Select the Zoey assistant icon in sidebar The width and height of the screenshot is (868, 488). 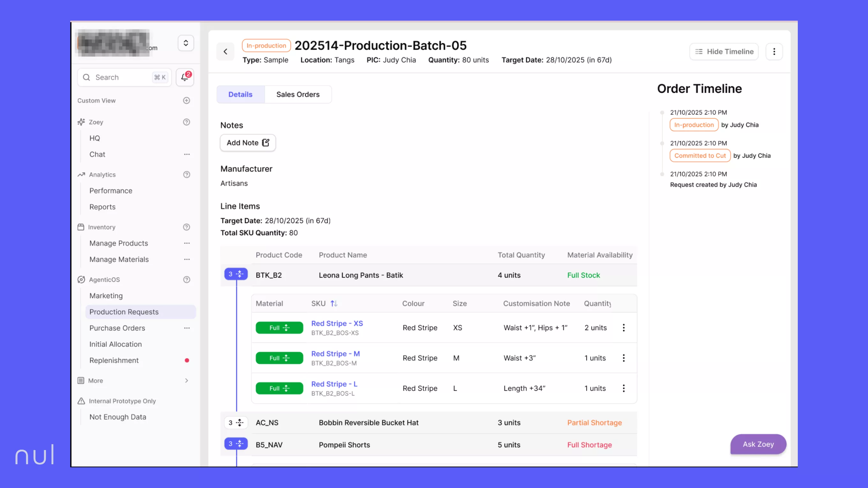point(81,122)
